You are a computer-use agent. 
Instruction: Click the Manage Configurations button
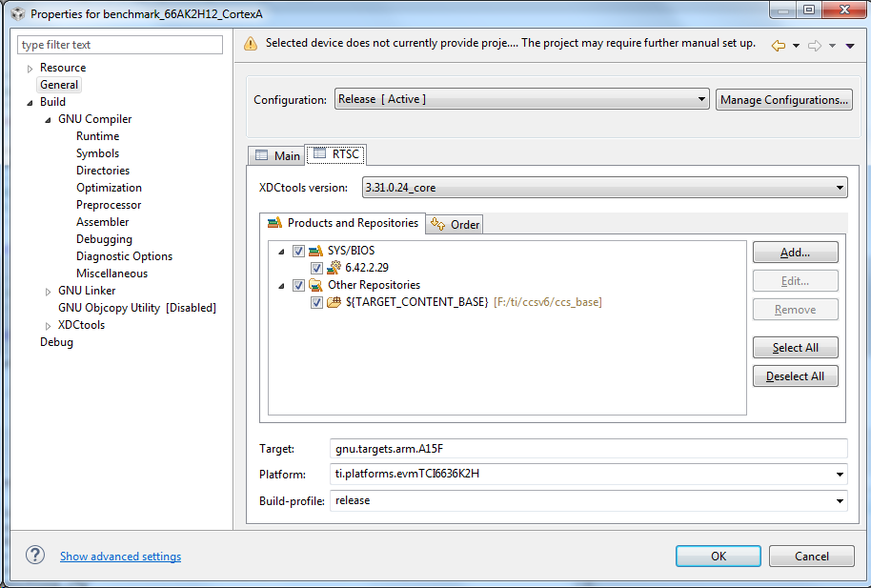click(x=783, y=100)
